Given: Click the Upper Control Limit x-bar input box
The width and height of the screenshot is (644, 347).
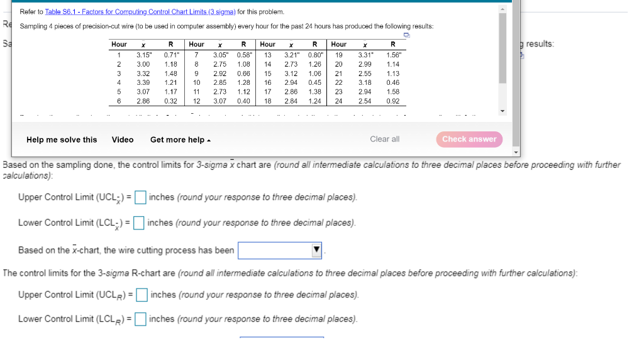Looking at the screenshot, I should 140,197.
